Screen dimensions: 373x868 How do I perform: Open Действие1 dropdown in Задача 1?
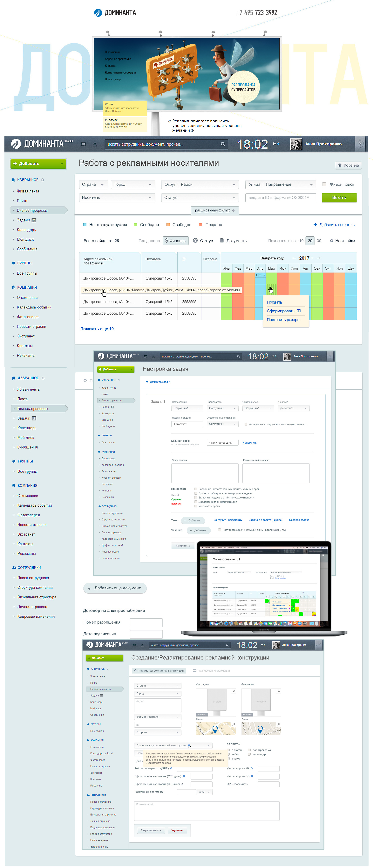(294, 408)
